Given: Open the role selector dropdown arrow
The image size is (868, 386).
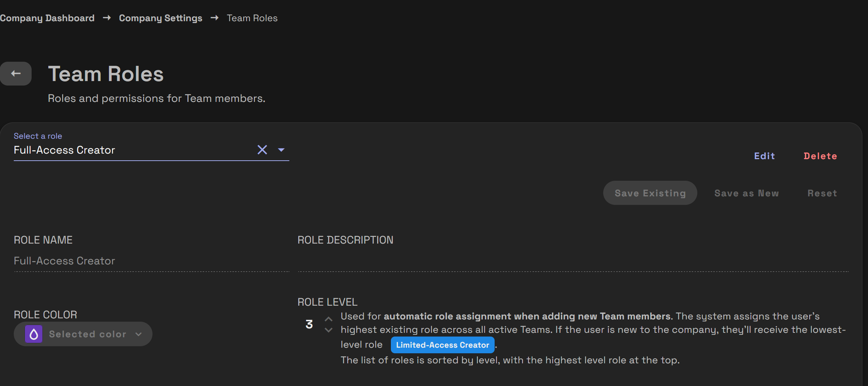Looking at the screenshot, I should [281, 150].
